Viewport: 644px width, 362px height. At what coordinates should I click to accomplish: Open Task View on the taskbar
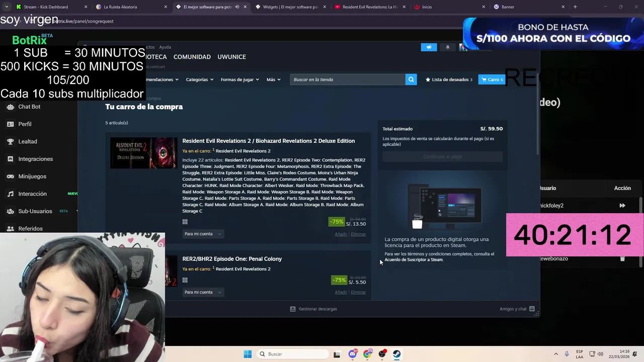pos(337,354)
